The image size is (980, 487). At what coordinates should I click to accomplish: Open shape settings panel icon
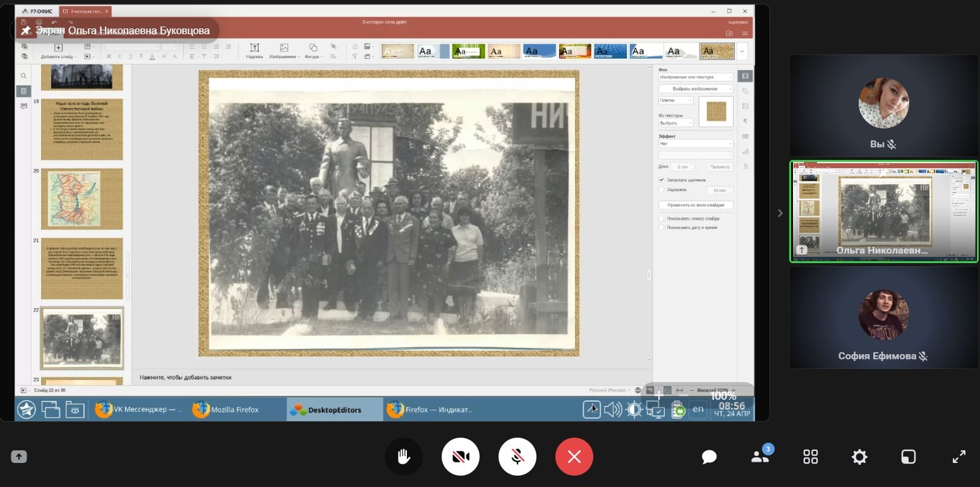click(745, 91)
